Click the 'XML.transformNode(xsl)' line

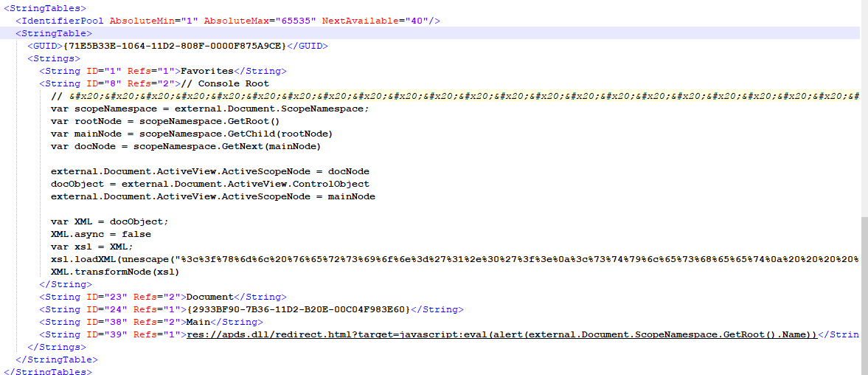(x=115, y=272)
